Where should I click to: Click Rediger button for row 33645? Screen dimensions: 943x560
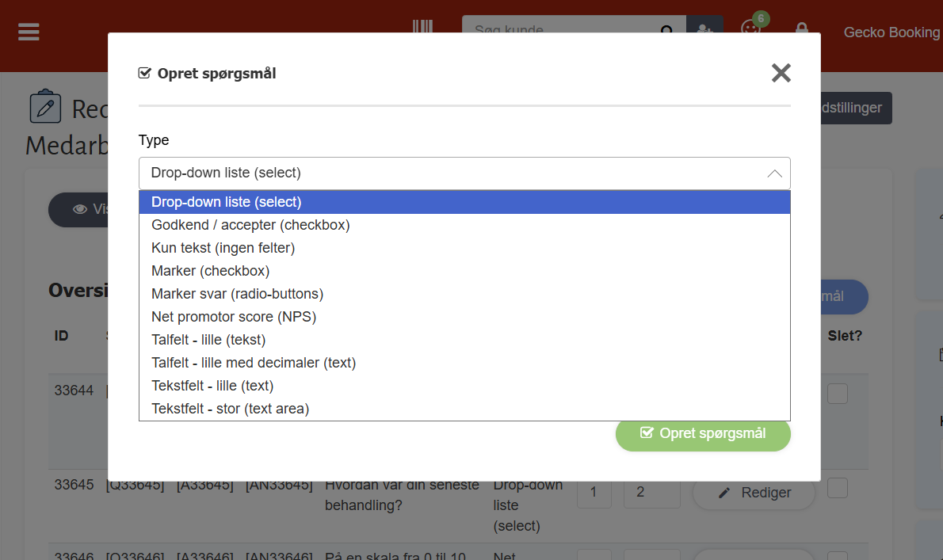click(754, 493)
